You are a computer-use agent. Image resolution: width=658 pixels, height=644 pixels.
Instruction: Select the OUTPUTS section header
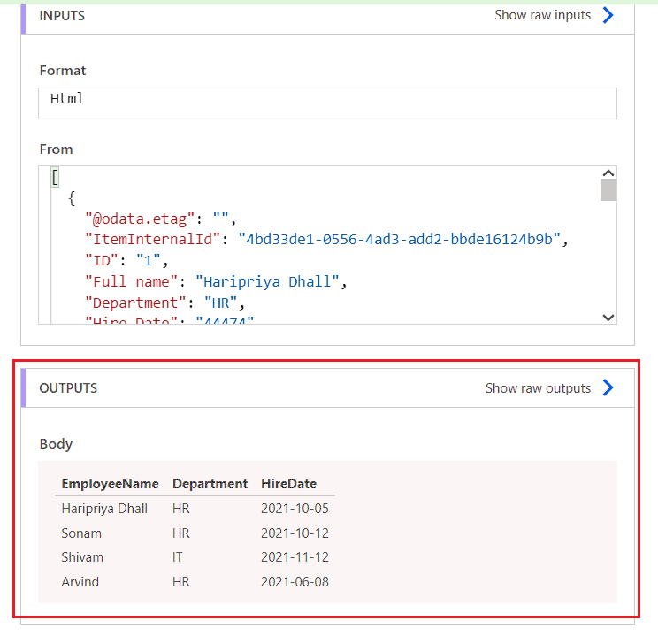click(x=68, y=388)
